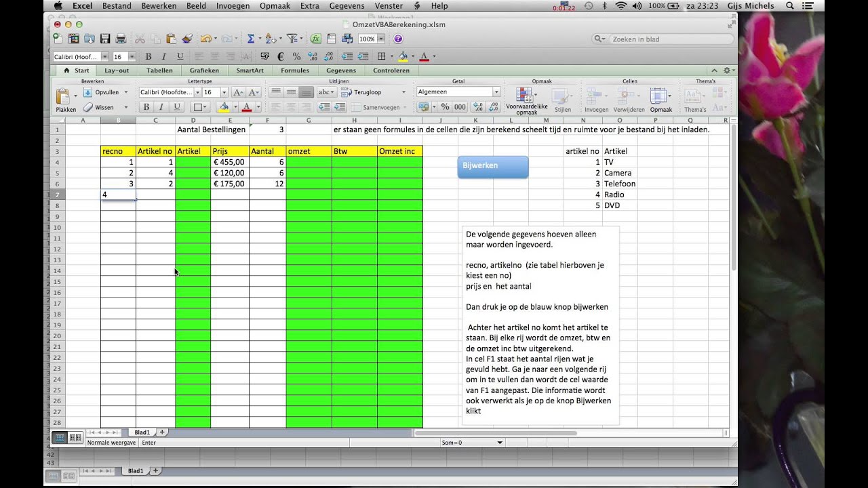Toggle Italic on the formatting toolbar
Image resolution: width=868 pixels, height=488 pixels.
coord(164,56)
